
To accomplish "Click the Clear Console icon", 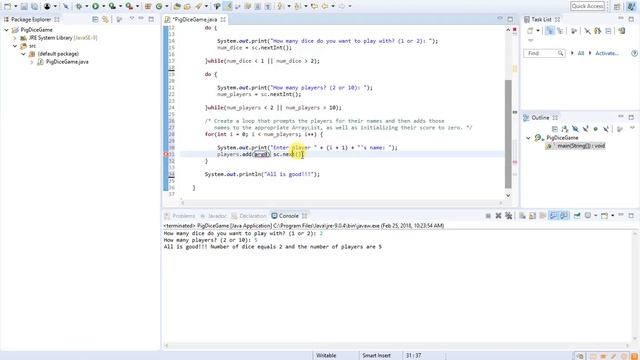I will click(522, 216).
